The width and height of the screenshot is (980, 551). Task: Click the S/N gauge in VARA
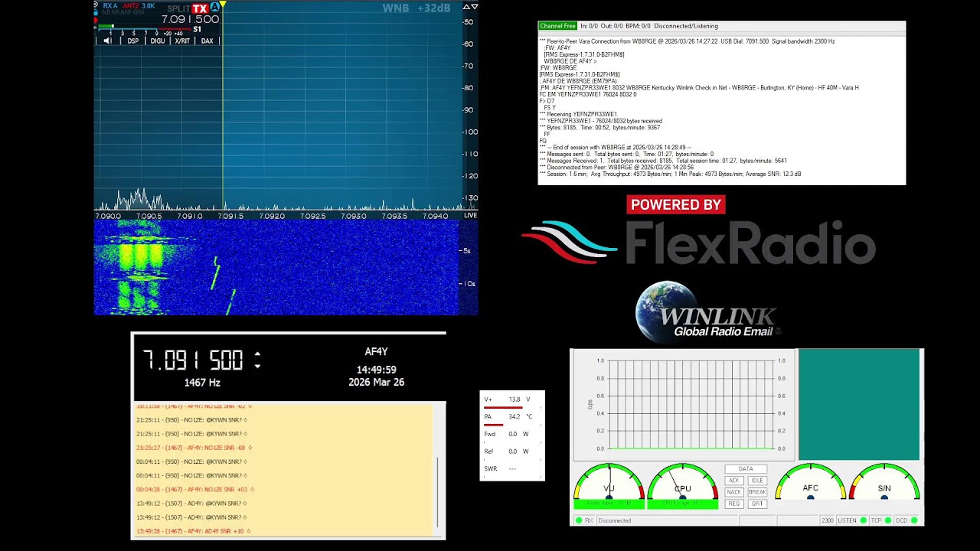pyautogui.click(x=884, y=482)
